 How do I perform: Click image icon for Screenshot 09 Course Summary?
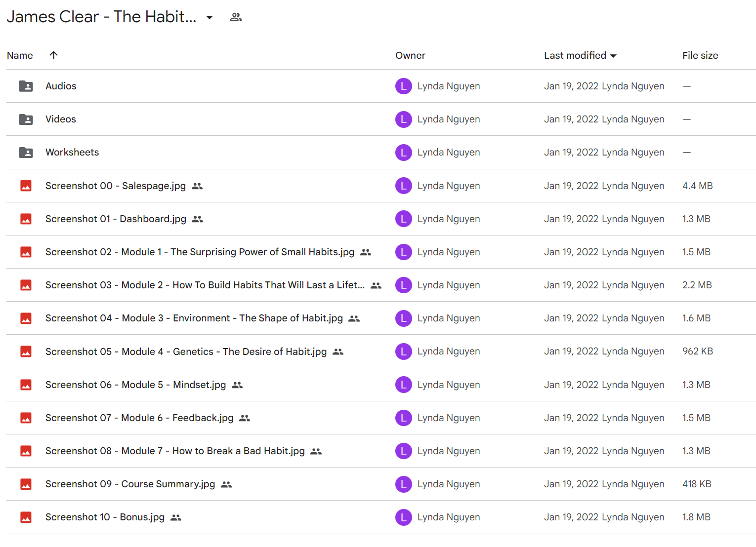tap(26, 484)
